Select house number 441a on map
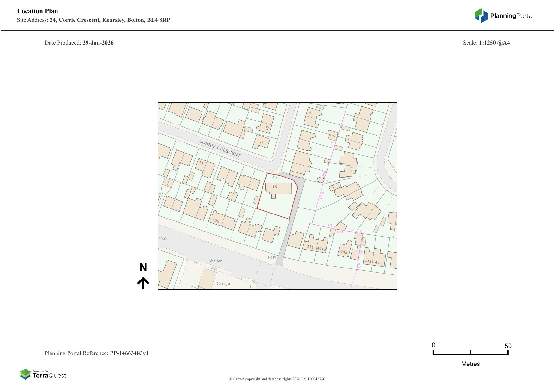This screenshot has width=554, height=392. click(321, 249)
